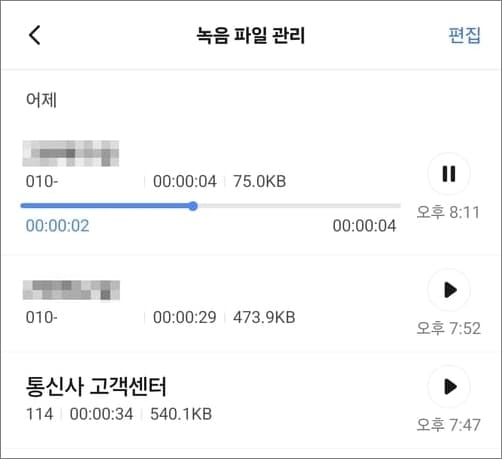502x459 pixels.
Task: Click the elapsed time 00:00:02 label
Action: coord(58,226)
